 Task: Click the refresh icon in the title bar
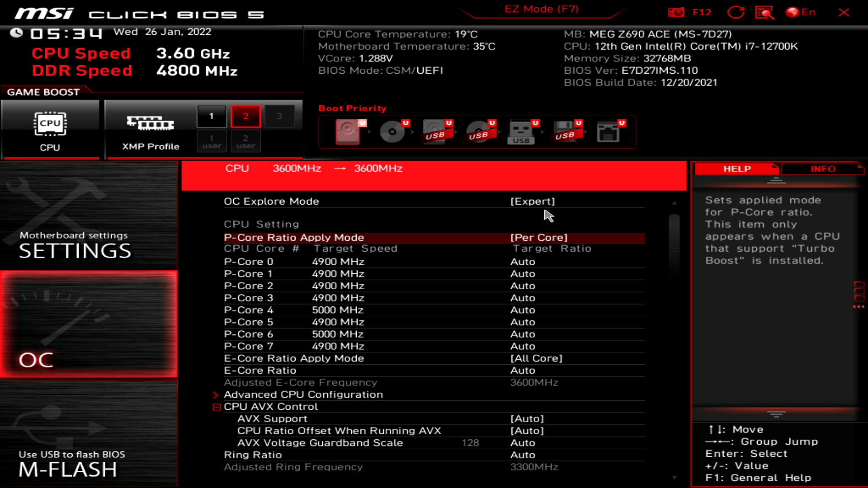tap(736, 12)
